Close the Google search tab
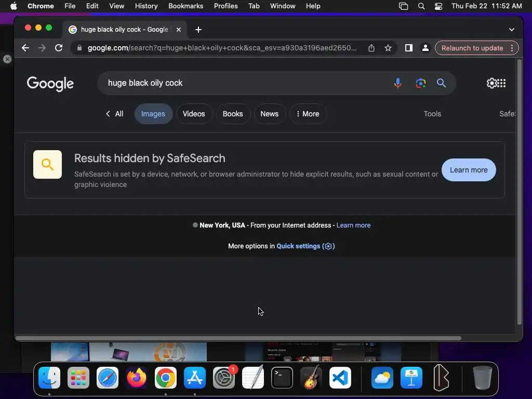The height and width of the screenshot is (399, 532). pos(179,30)
